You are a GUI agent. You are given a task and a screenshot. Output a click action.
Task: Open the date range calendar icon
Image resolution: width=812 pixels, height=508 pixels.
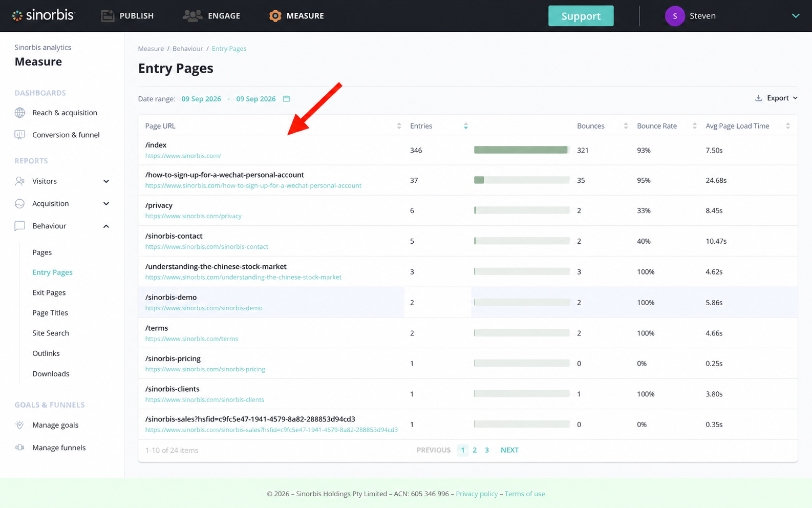(287, 99)
